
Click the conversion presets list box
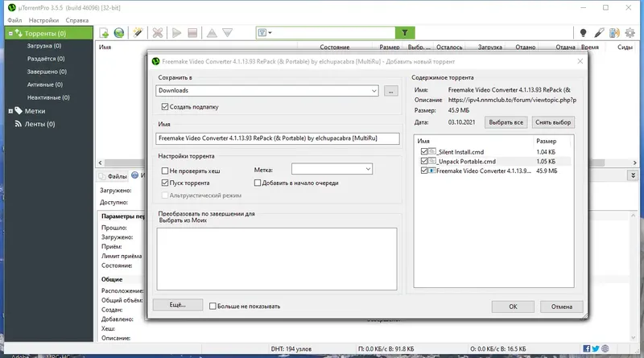(x=277, y=259)
